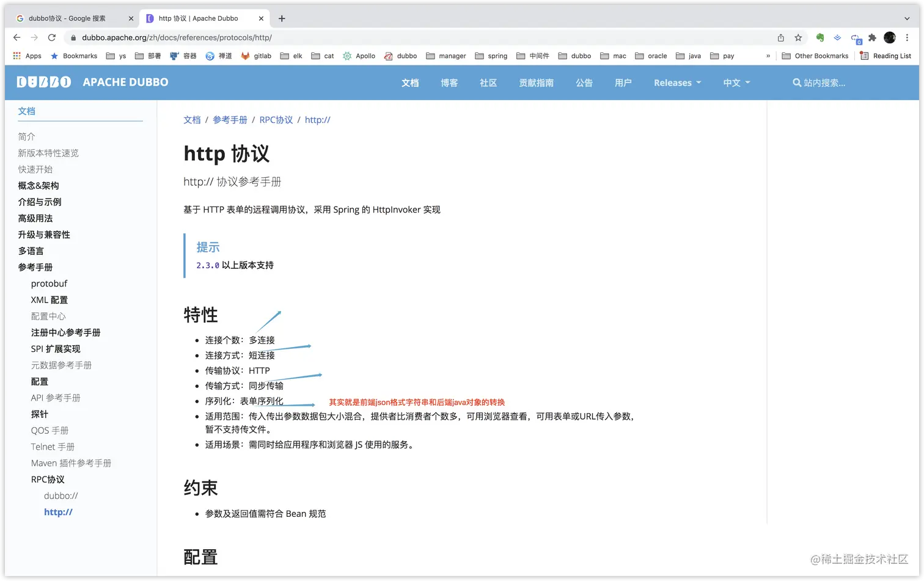Open the Evernote extension icon
The width and height of the screenshot is (924, 581).
pyautogui.click(x=820, y=37)
